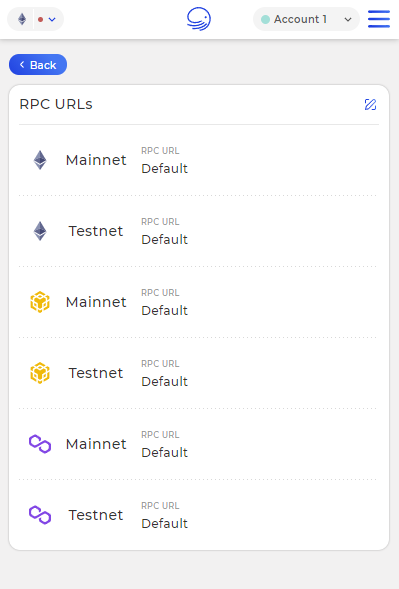The width and height of the screenshot is (399, 589).
Task: Click the red network status dot
Action: pyautogui.click(x=41, y=20)
